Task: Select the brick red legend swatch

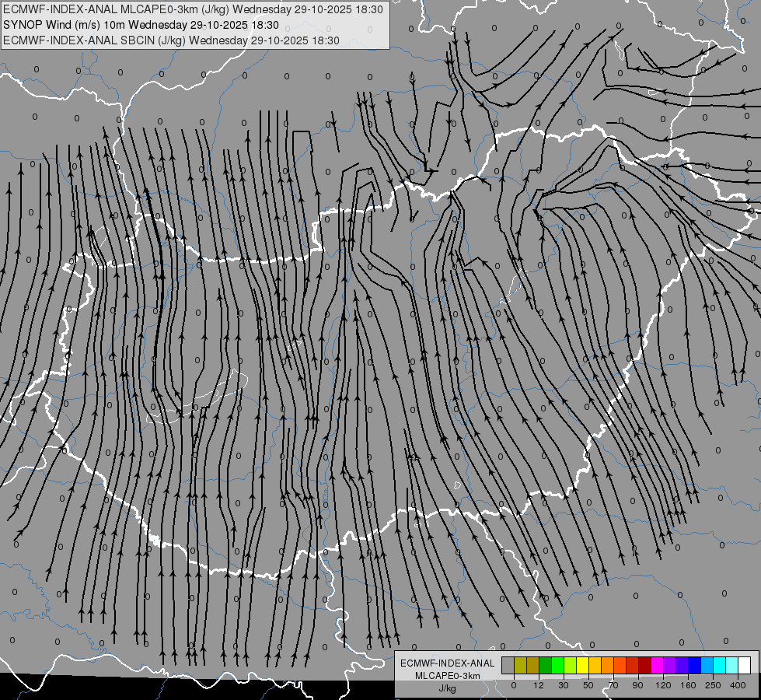Action: point(633,665)
